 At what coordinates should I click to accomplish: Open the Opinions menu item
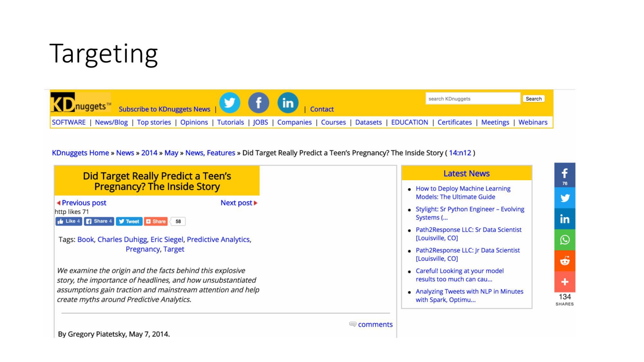[x=194, y=122]
